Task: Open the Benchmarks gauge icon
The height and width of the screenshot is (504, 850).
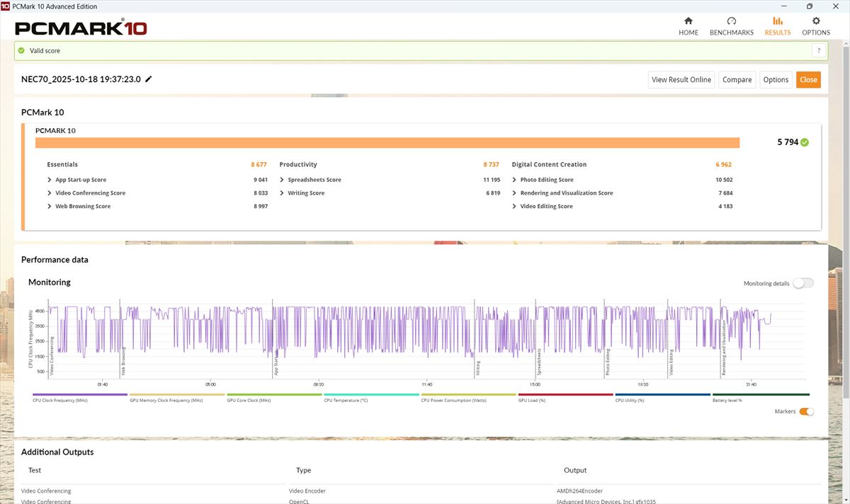Action: [x=731, y=21]
